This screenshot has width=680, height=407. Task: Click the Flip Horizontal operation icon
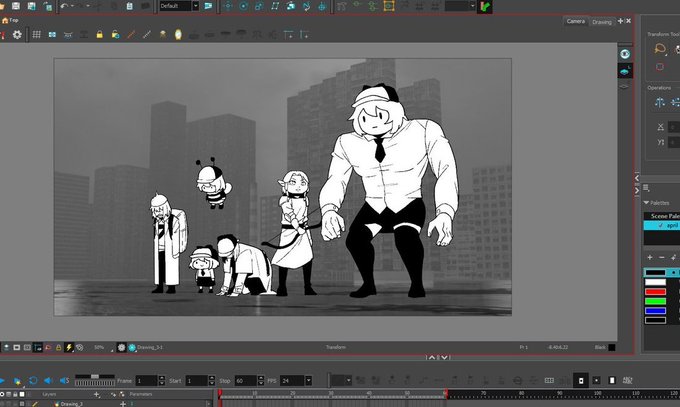(659, 102)
